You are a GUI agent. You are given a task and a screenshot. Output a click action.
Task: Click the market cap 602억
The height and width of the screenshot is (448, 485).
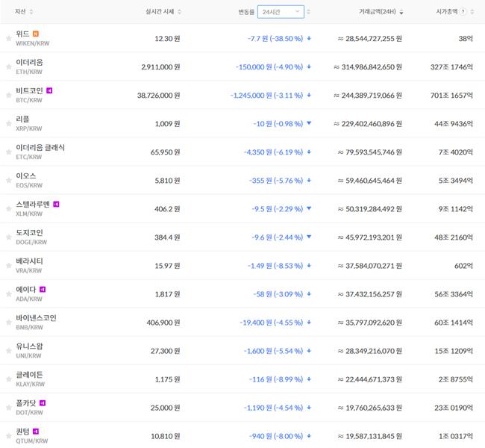tap(463, 266)
